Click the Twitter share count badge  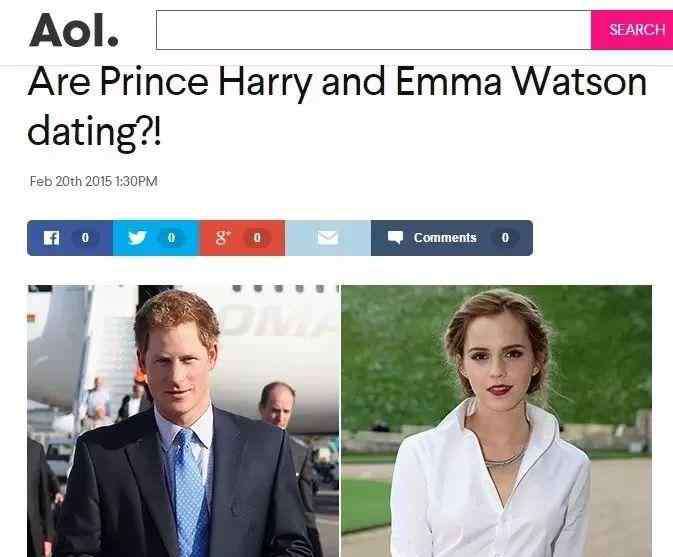point(171,238)
